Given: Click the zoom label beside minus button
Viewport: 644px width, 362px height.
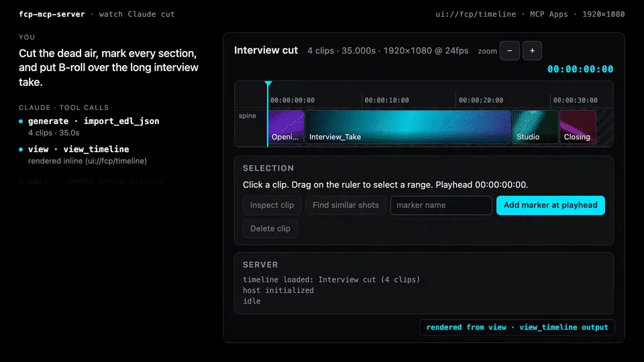Looking at the screenshot, I should [x=487, y=52].
